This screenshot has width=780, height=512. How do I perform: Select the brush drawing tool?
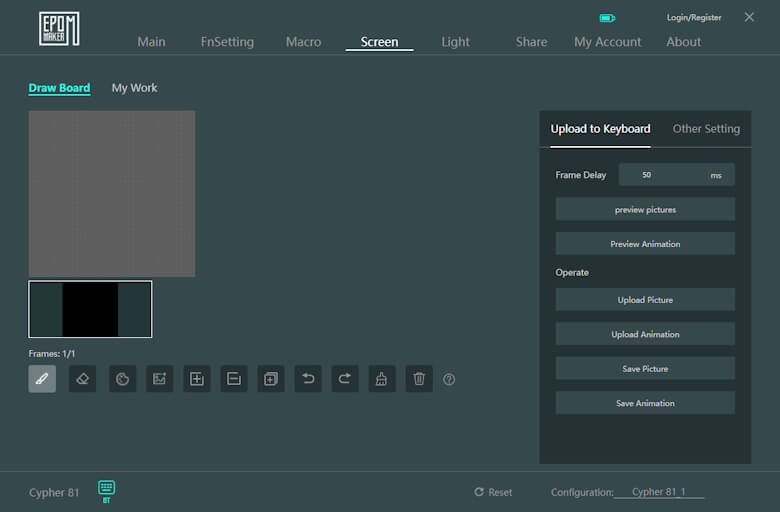tap(42, 379)
